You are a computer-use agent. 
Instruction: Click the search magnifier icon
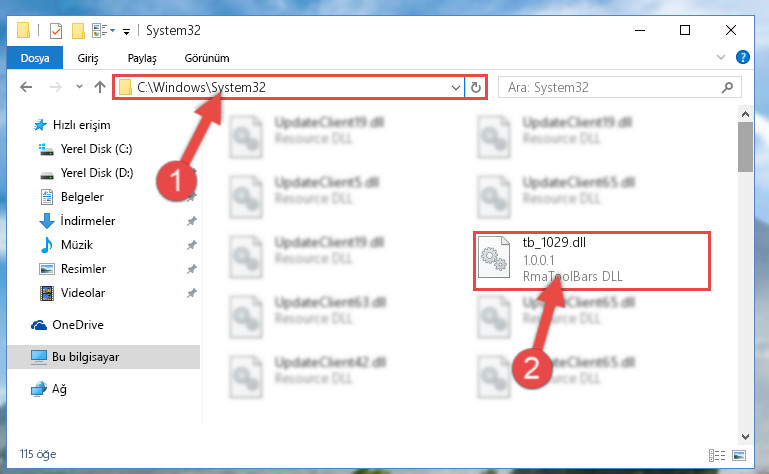(x=727, y=87)
